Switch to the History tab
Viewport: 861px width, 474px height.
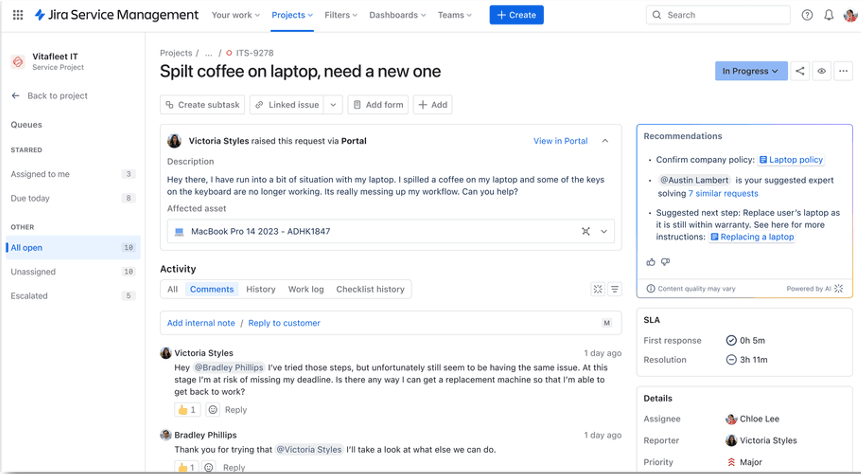(x=260, y=289)
